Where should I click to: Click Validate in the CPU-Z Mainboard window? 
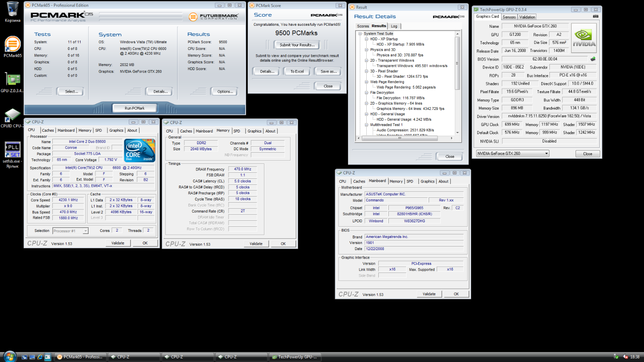tap(429, 294)
